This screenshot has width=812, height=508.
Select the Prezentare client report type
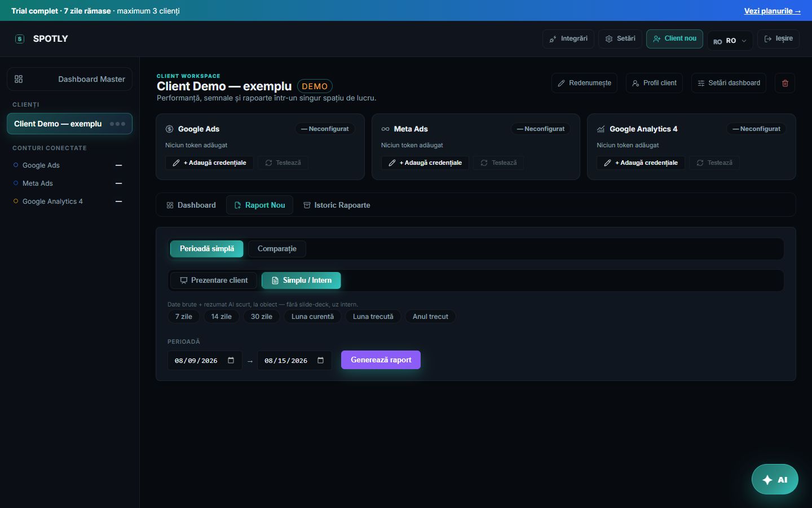point(214,281)
